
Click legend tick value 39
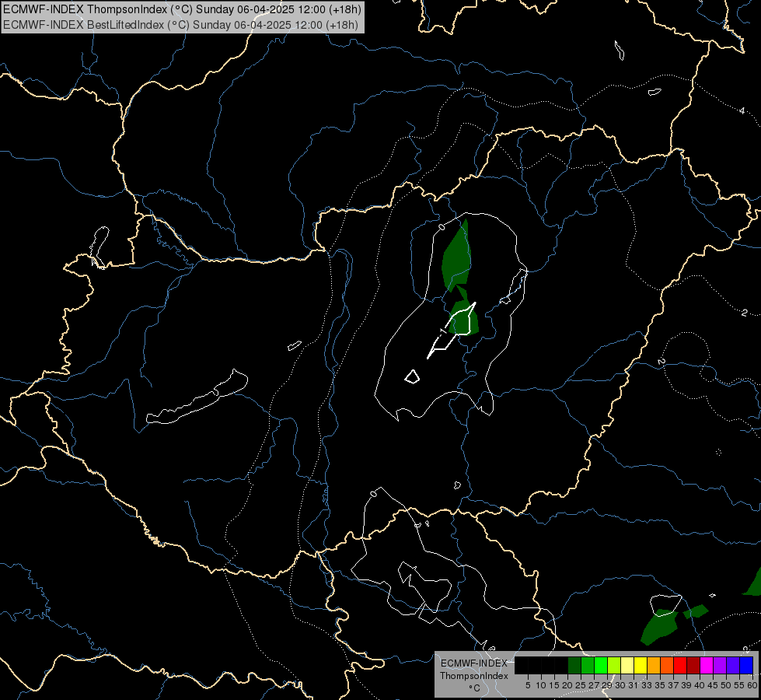(686, 685)
